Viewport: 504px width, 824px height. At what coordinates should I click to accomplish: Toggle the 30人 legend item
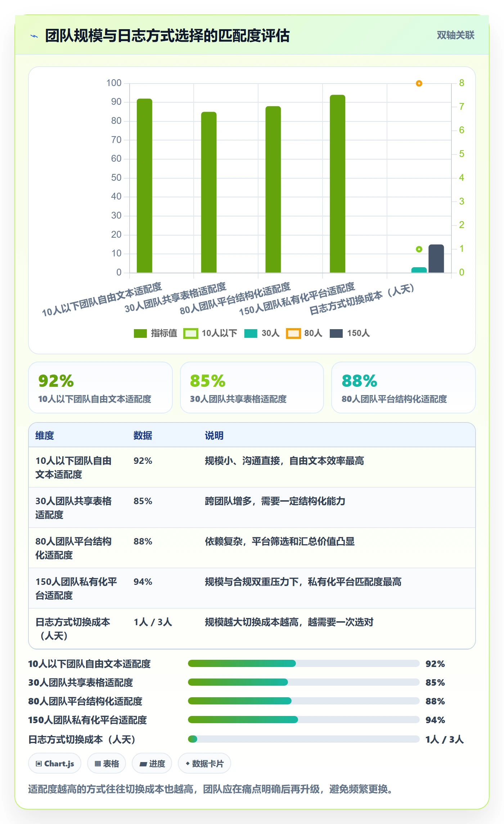point(262,333)
